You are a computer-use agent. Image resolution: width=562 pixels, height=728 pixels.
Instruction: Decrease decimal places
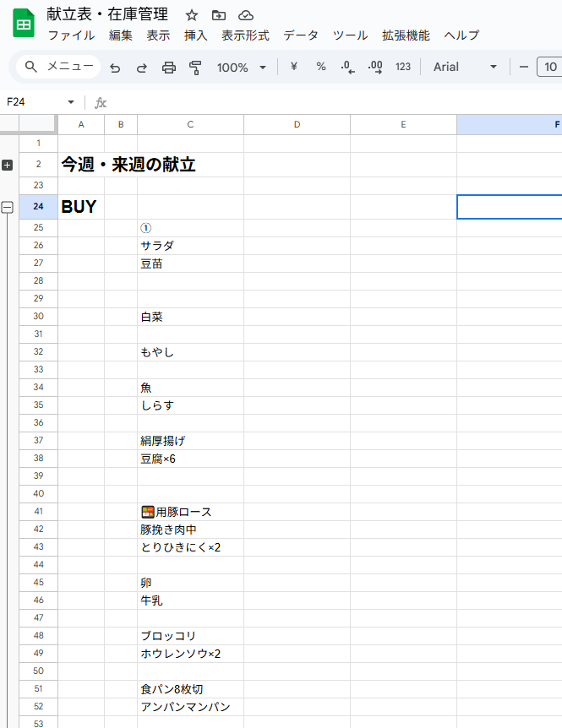click(347, 68)
